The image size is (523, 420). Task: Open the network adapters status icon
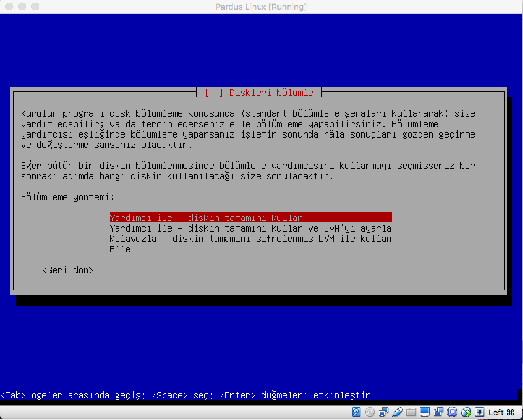coord(384,412)
